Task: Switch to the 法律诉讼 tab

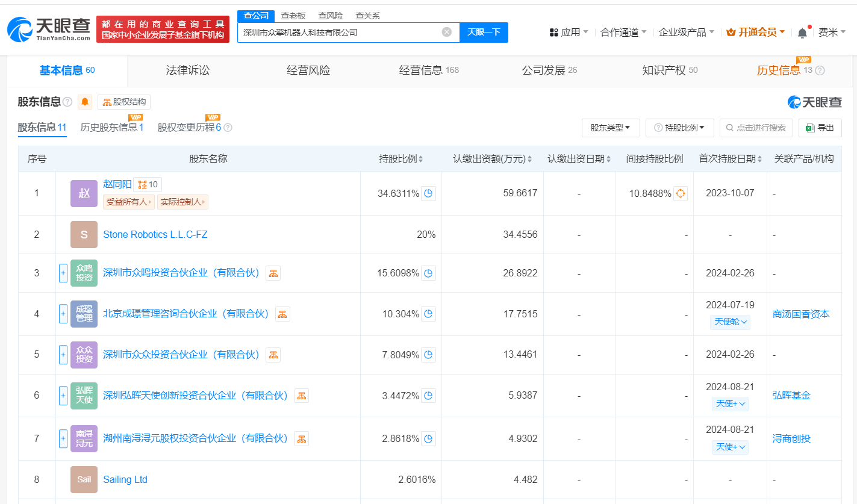Action: (188, 70)
